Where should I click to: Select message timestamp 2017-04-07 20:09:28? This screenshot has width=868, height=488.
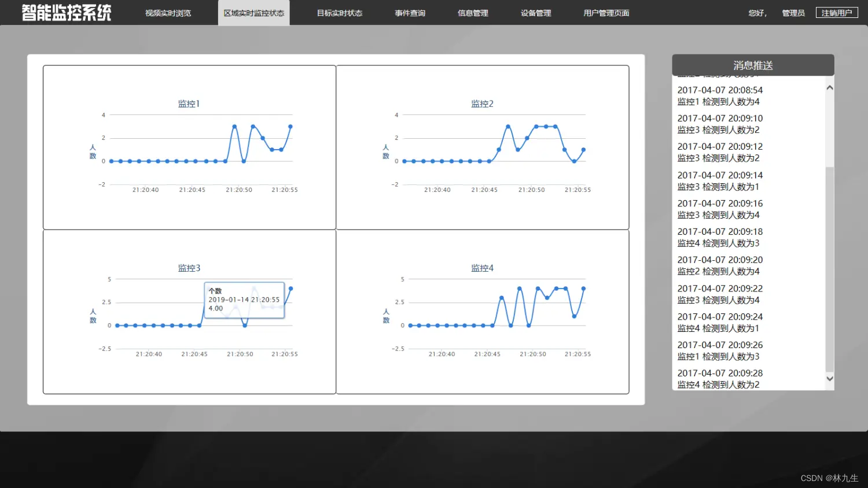coord(720,373)
